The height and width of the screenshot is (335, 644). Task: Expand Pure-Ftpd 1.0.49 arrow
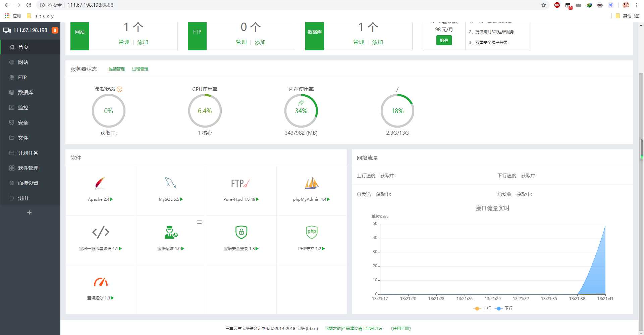[x=258, y=199]
